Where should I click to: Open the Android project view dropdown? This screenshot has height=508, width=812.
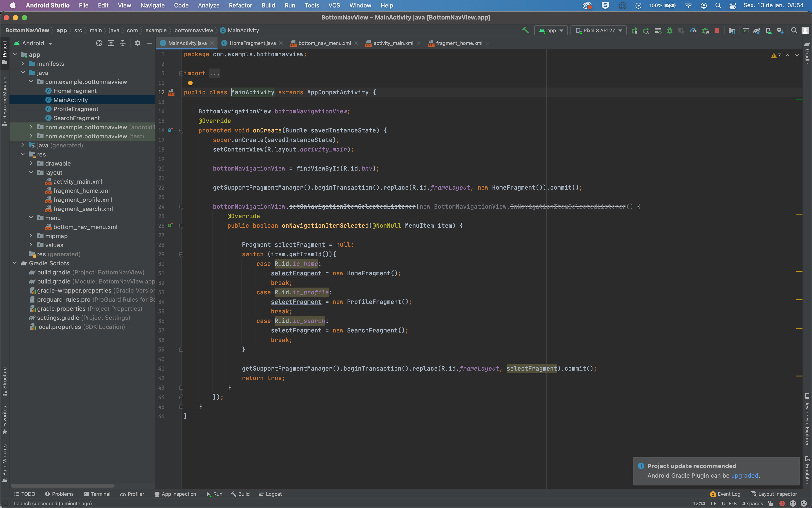(x=33, y=43)
